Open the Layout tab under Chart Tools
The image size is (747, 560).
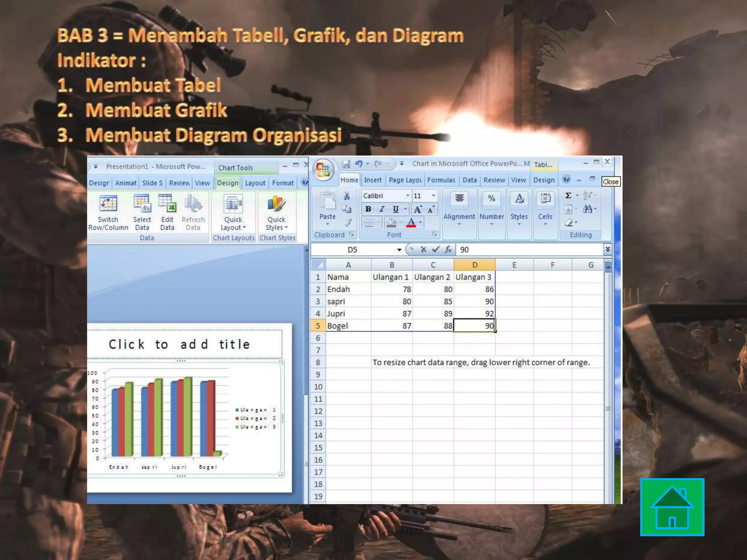click(255, 183)
